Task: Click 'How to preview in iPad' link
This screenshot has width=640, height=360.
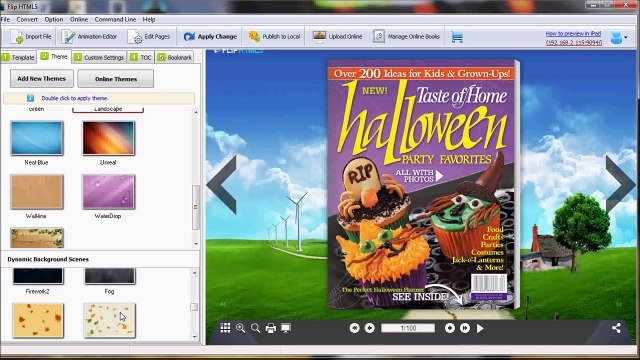Action: pyautogui.click(x=573, y=33)
